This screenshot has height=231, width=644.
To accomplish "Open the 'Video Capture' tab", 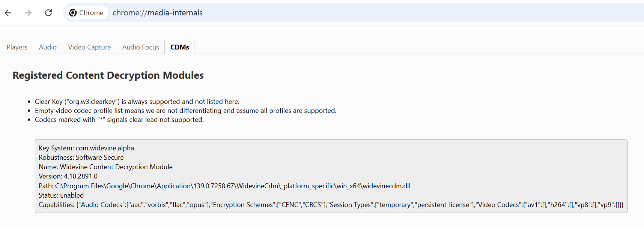I will click(89, 47).
